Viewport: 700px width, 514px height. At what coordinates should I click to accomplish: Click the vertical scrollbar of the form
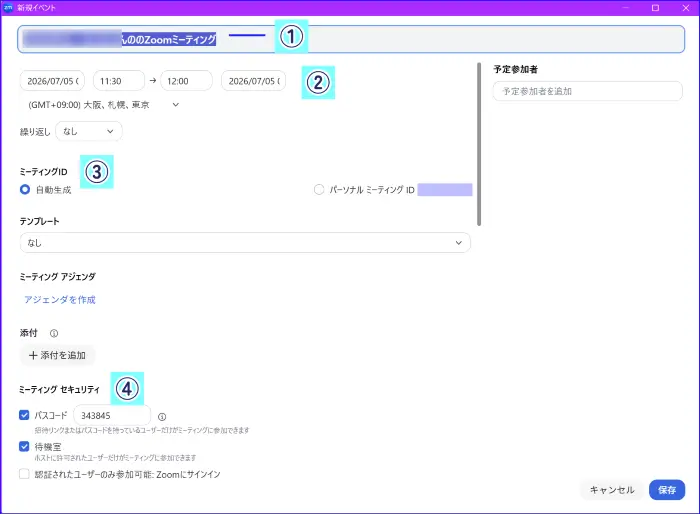tap(479, 144)
